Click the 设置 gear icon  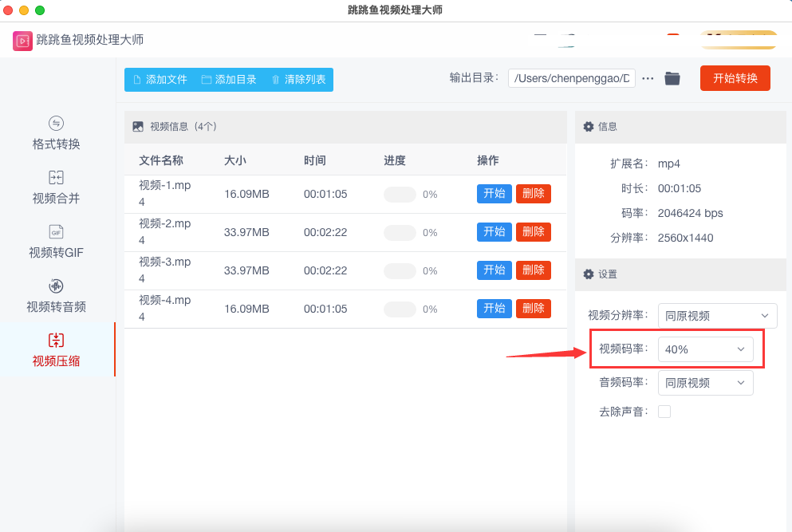pyautogui.click(x=589, y=274)
